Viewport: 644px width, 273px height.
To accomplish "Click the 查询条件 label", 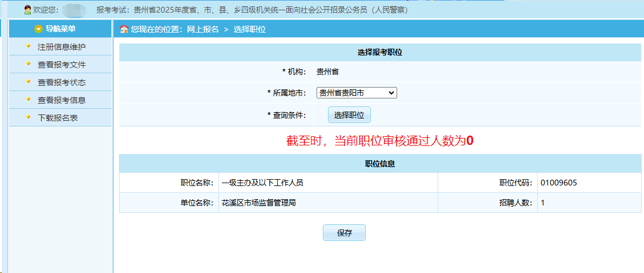I will (x=287, y=115).
